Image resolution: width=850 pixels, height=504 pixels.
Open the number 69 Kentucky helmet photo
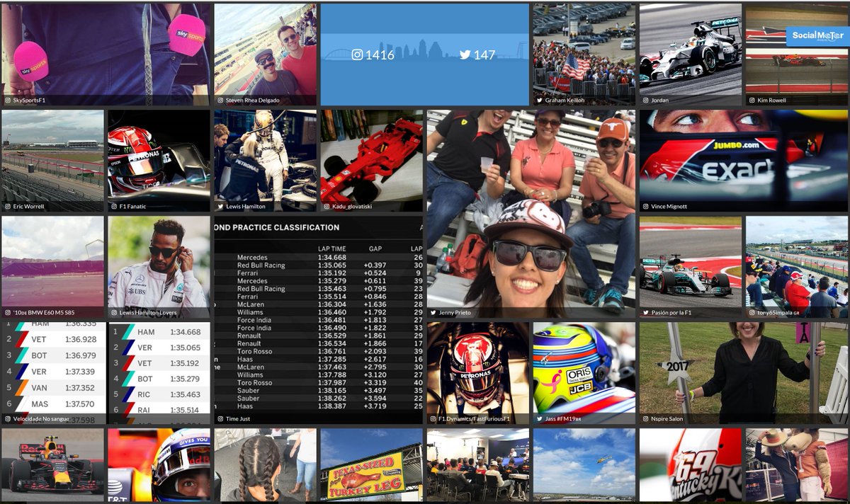(691, 465)
